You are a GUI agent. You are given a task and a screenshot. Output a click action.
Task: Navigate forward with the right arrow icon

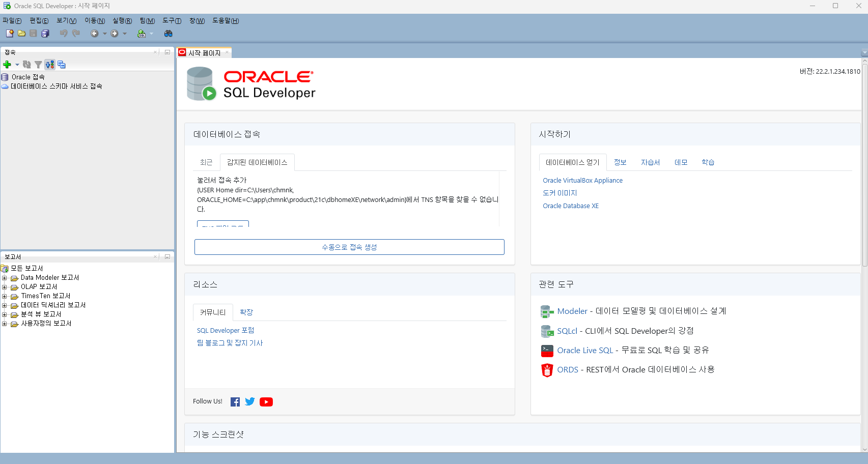[x=115, y=34]
